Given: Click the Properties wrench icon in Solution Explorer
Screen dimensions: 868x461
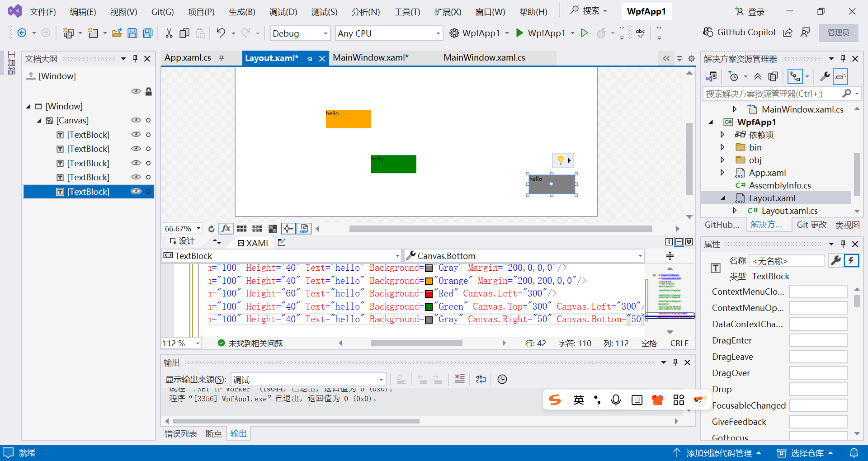Looking at the screenshot, I should (825, 77).
